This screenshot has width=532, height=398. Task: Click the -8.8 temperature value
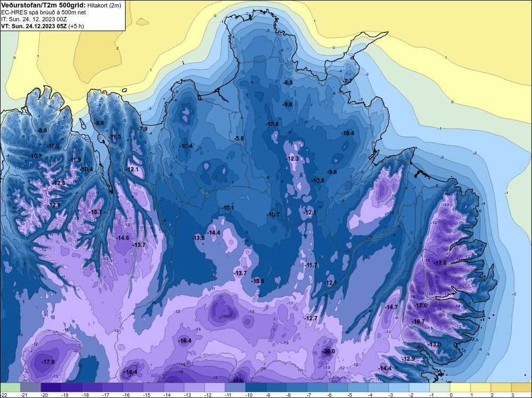43,130
